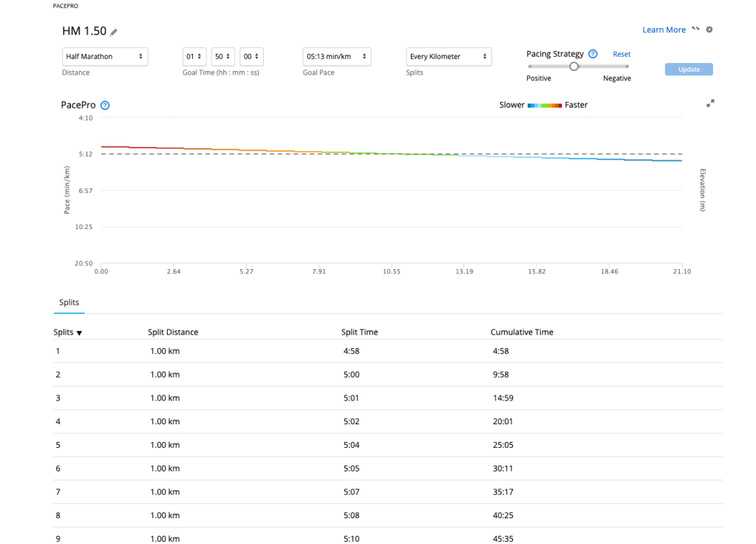Image resolution: width=756 pixels, height=544 pixels.
Task: Open the Every Kilometer splits dropdown
Action: pos(449,56)
